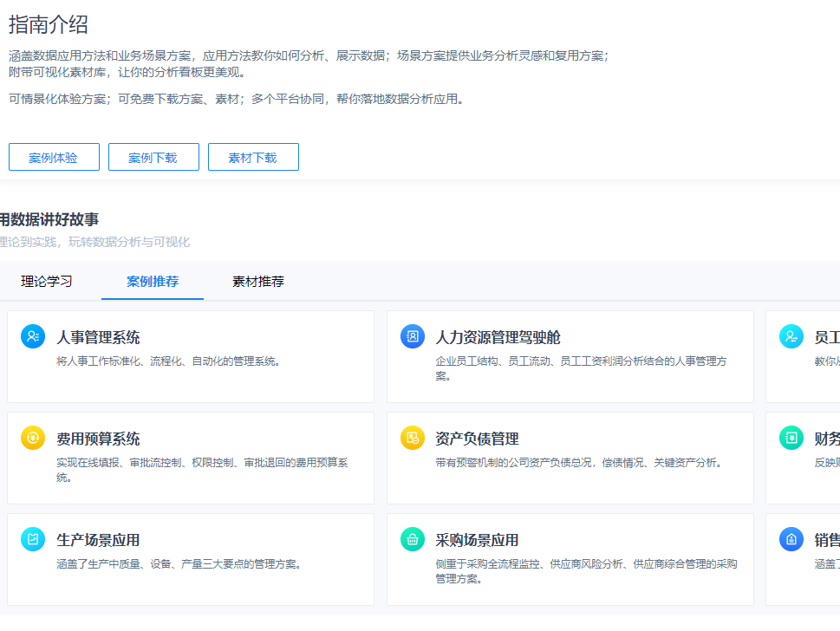840x631 pixels.
Task: Click the blue 人事管理系统 card icon
Action: 33,336
